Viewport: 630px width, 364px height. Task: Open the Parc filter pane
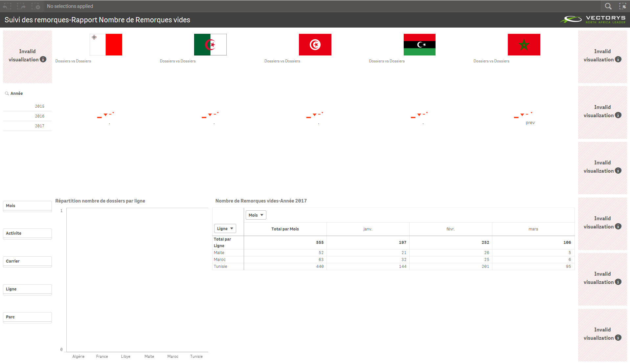pos(27,317)
